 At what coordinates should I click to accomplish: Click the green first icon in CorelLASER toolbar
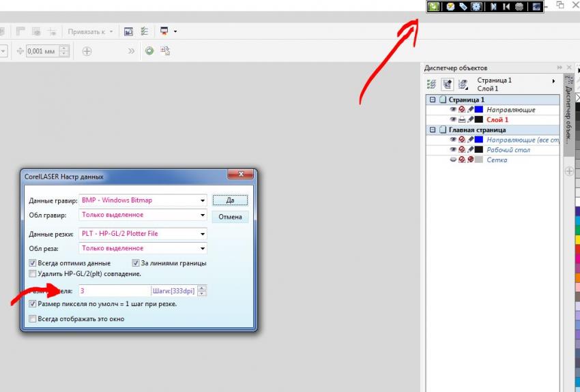[434, 6]
